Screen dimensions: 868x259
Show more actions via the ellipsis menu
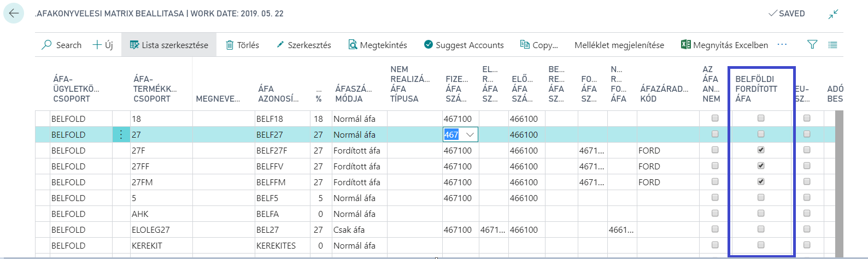pyautogui.click(x=782, y=44)
